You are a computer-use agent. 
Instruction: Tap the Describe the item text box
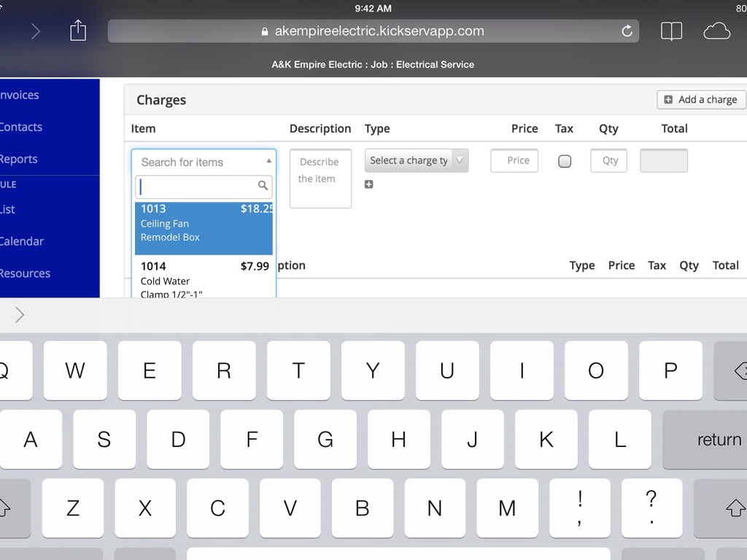(320, 179)
